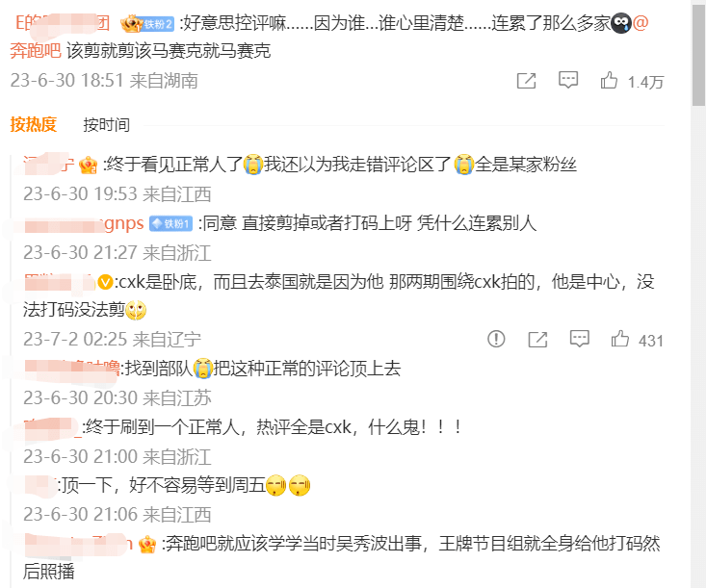Viewport: 706px width, 588px height.
Task: Like the reply with 431 likes
Action: [x=620, y=339]
